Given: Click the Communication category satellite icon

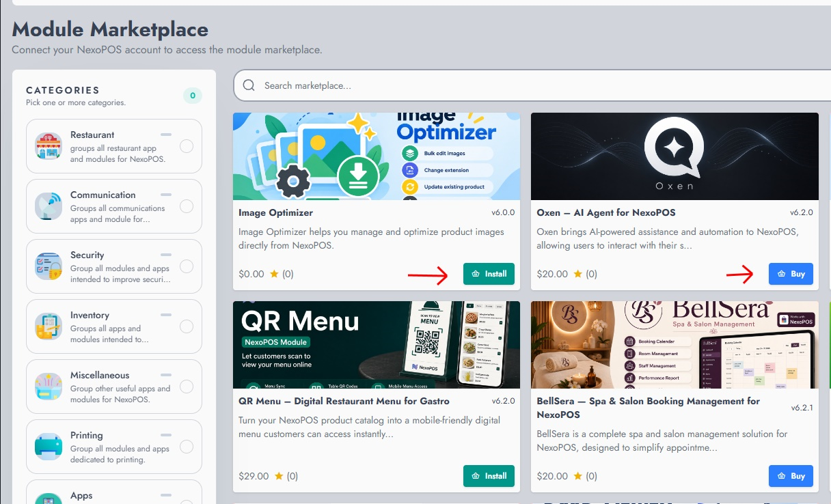Looking at the screenshot, I should (x=49, y=206).
